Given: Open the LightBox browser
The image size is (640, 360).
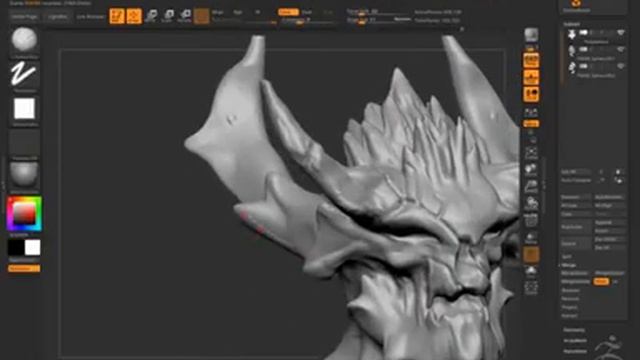Looking at the screenshot, I should (x=58, y=17).
